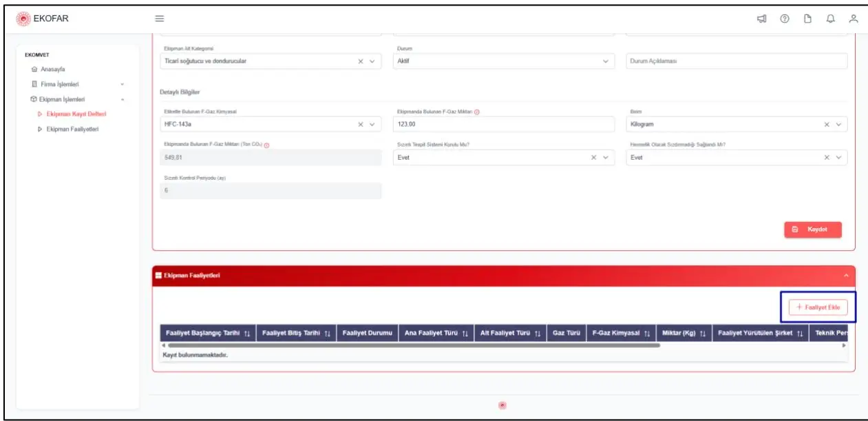Open Hermetik Olarak Sızdırmazlığı Sağlandı Mı dropdown
The width and height of the screenshot is (868, 421).
click(x=838, y=157)
